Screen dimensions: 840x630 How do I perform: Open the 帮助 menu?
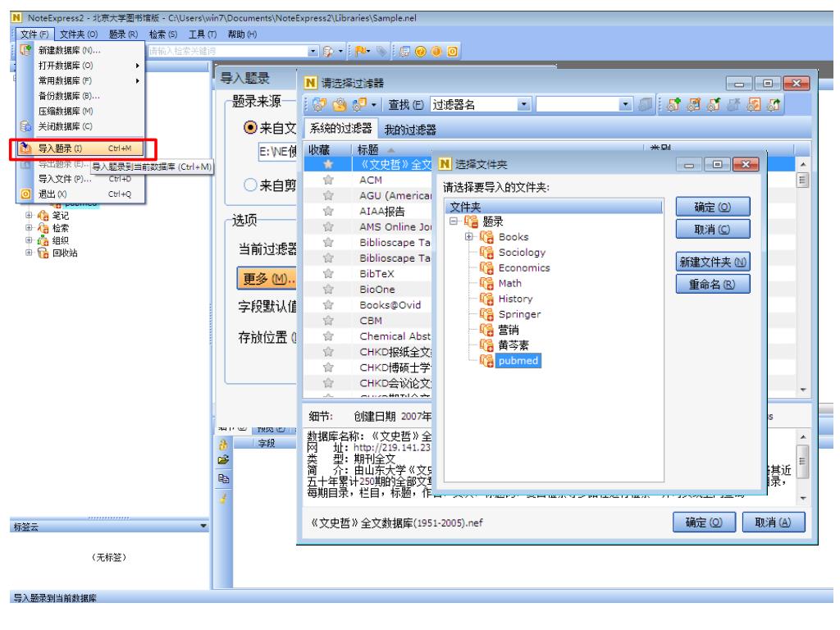(242, 34)
